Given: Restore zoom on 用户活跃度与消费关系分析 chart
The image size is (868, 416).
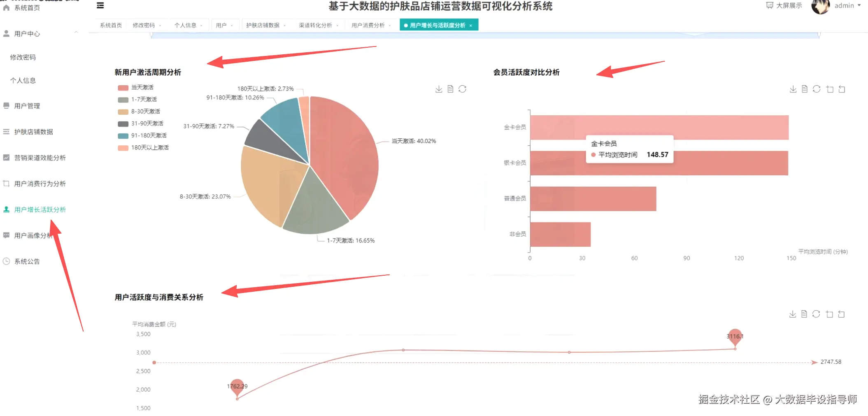Looking at the screenshot, I should pyautogui.click(x=842, y=314).
